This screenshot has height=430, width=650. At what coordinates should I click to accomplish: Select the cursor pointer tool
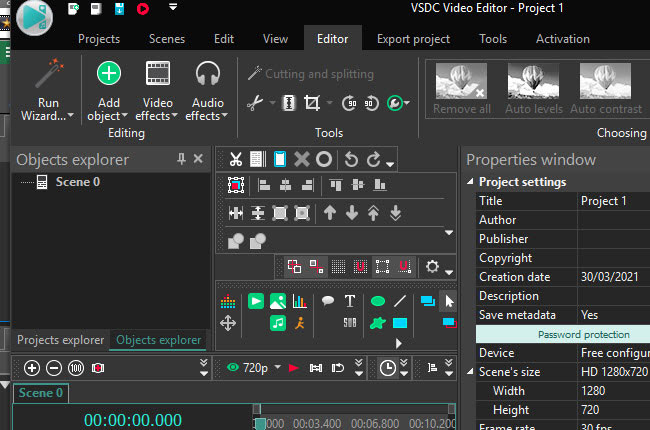pyautogui.click(x=449, y=301)
